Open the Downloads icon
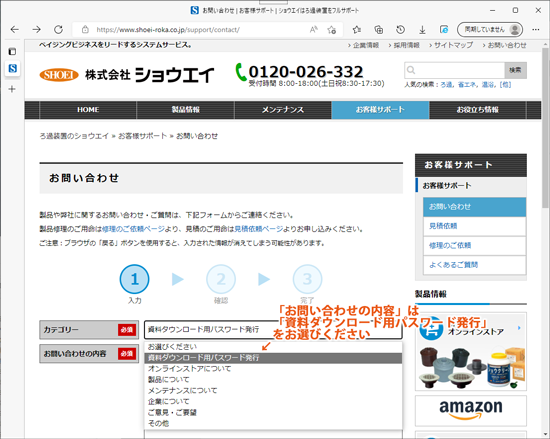Image resolution: width=550 pixels, height=439 pixels. point(422,30)
